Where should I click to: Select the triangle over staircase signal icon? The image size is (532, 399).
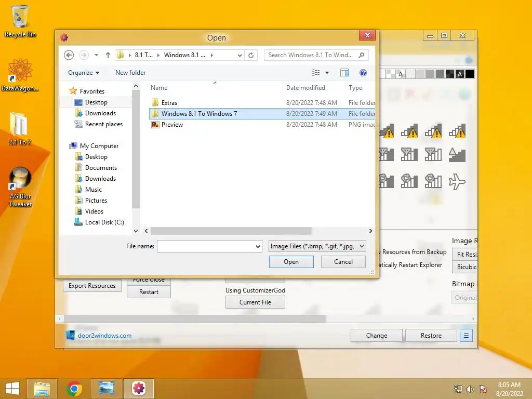click(457, 155)
